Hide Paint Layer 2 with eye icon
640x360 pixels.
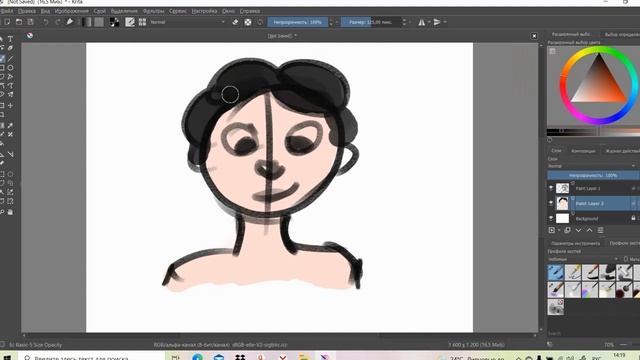click(x=551, y=203)
